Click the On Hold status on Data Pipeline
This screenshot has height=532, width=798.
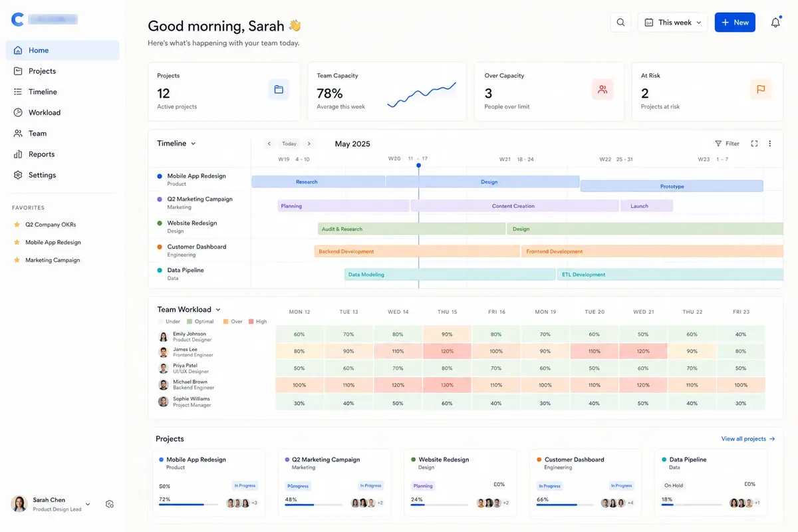[674, 485]
